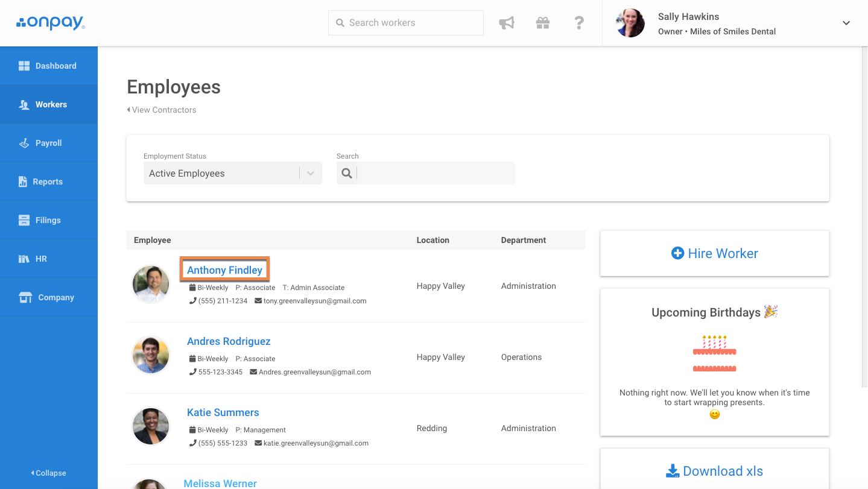Click Katie Summers' phone (555) 555-1233

(223, 443)
